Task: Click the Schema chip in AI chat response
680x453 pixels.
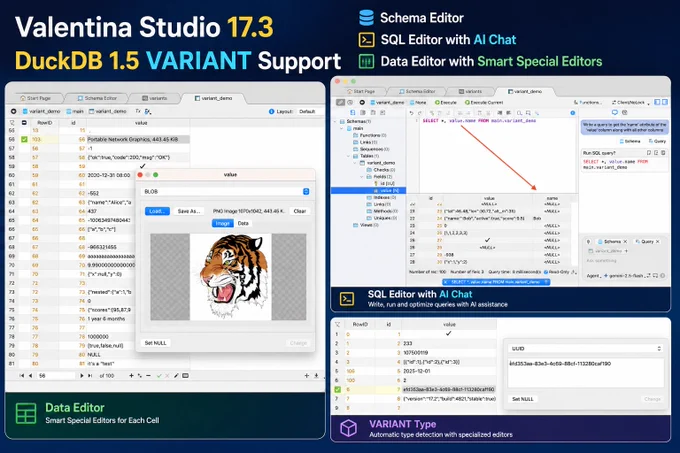Action: (630, 141)
